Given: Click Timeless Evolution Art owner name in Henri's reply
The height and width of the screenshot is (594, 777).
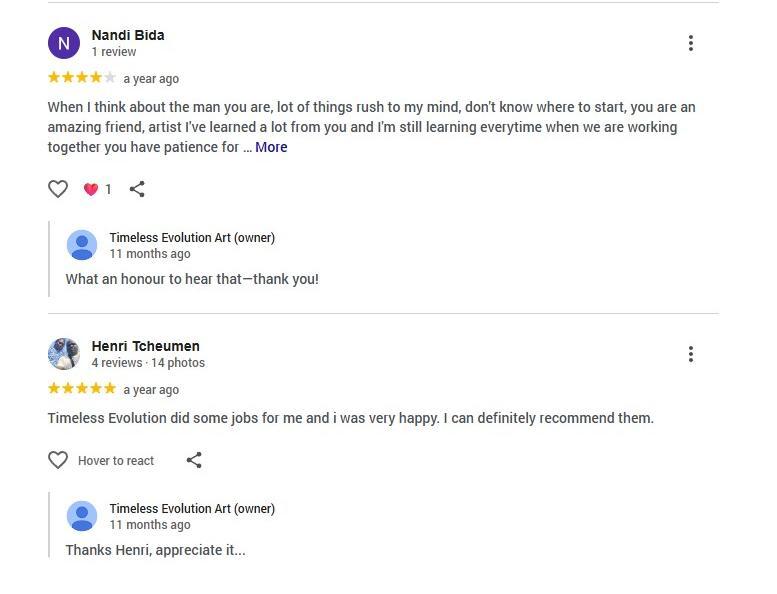Looking at the screenshot, I should point(192,508).
